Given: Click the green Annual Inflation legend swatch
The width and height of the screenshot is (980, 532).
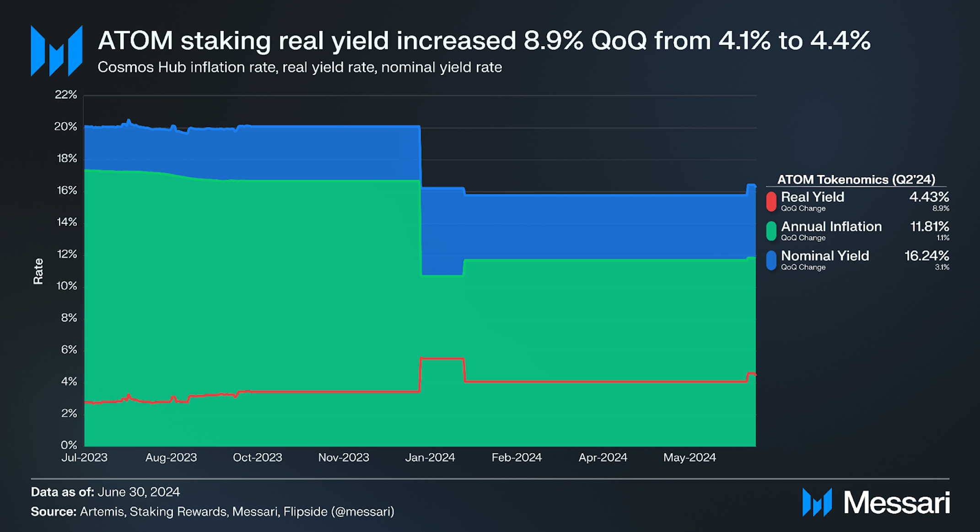Looking at the screenshot, I should [771, 231].
